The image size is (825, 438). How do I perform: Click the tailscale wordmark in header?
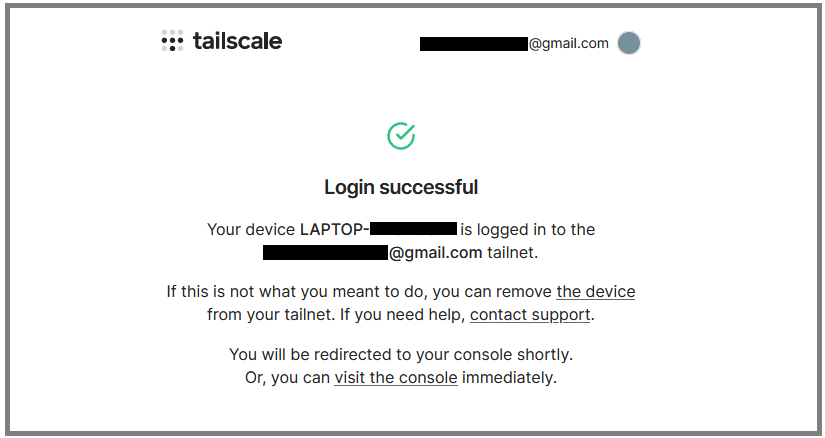(x=237, y=41)
